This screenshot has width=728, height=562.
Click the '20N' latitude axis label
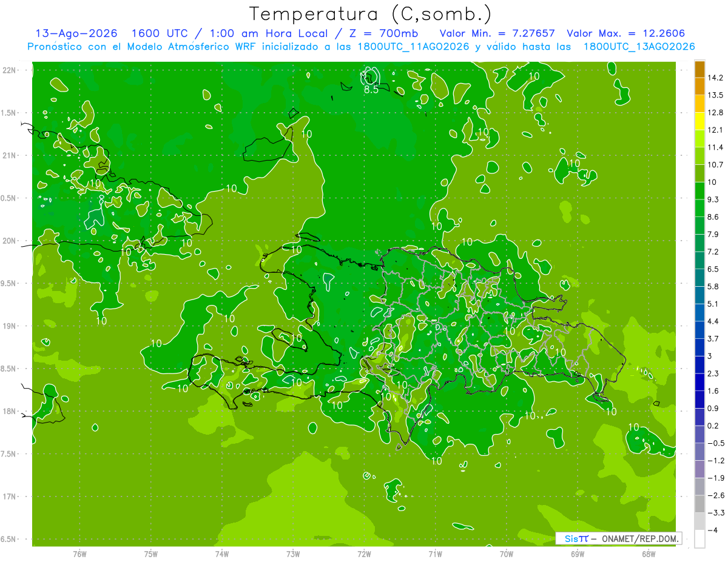(x=10, y=241)
